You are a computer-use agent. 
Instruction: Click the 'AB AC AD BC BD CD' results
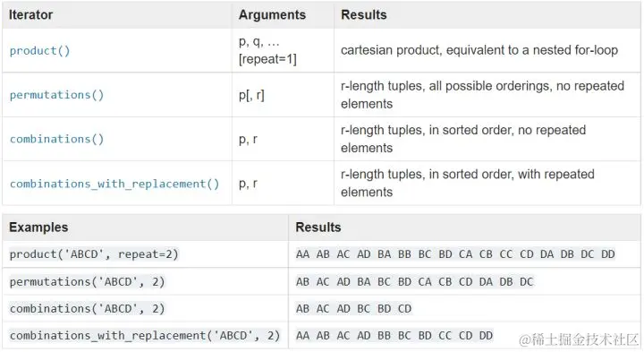click(353, 309)
